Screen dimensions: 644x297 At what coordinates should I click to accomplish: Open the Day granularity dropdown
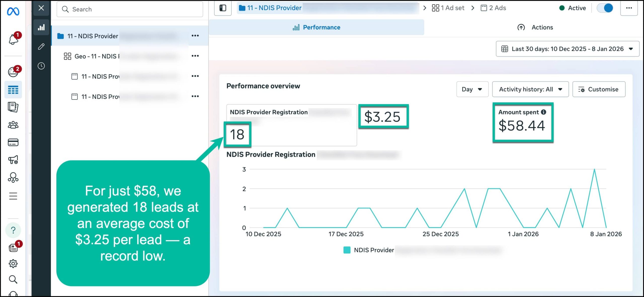tap(472, 89)
